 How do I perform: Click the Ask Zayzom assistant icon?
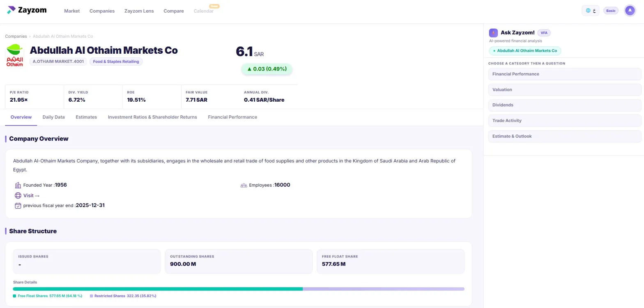493,33
